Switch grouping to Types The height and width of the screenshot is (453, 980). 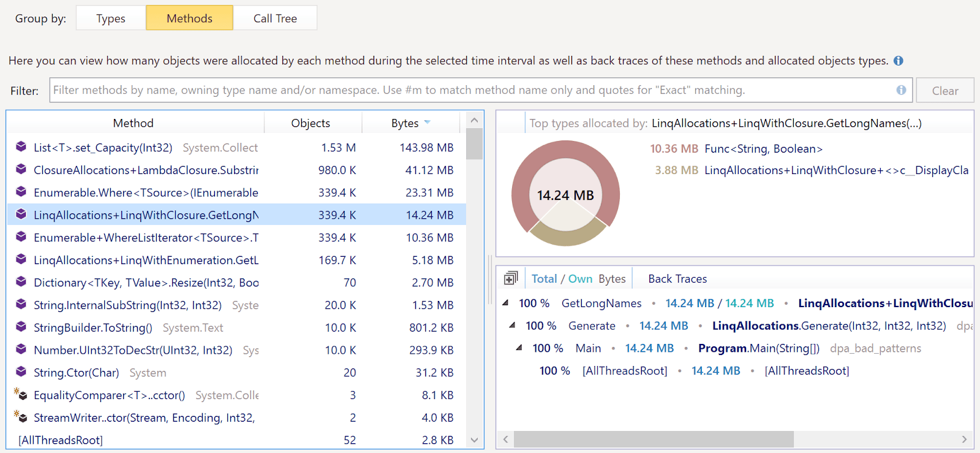pyautogui.click(x=111, y=18)
